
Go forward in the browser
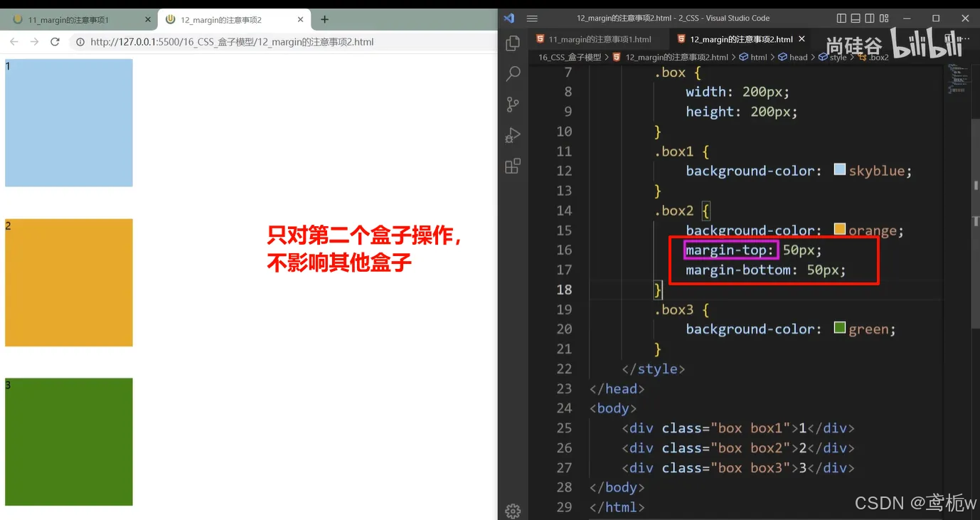click(34, 42)
